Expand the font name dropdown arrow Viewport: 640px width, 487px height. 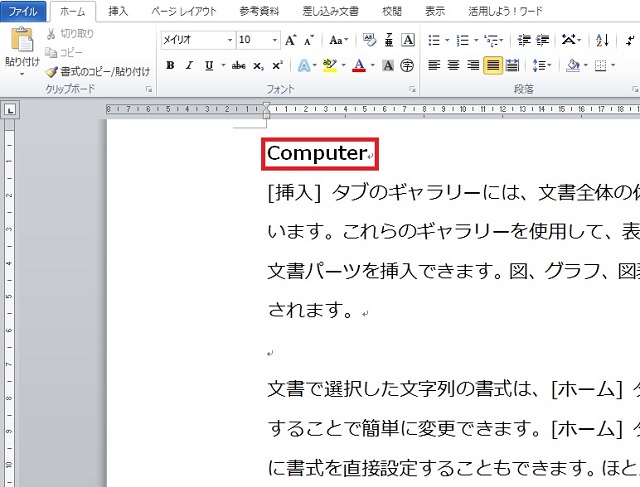click(230, 40)
